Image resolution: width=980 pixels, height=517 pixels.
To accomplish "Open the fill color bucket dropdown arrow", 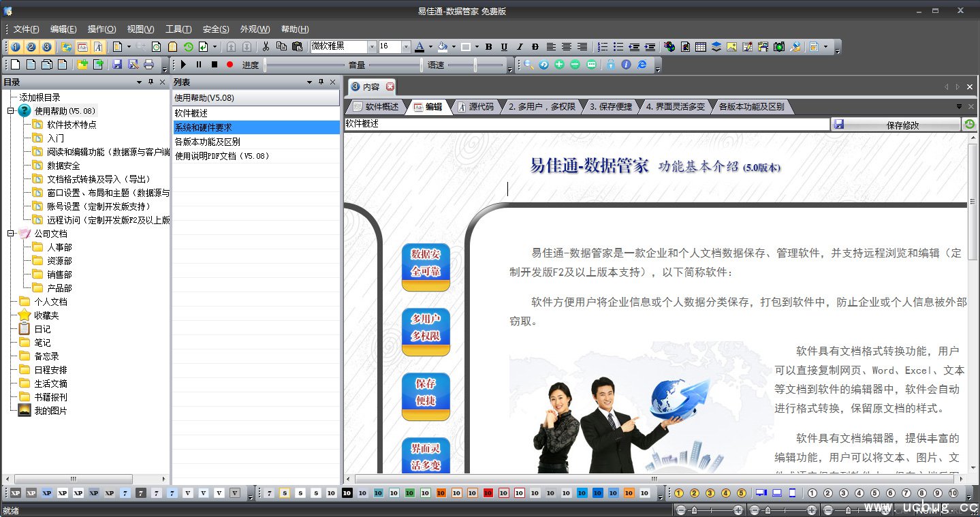I will click(x=453, y=46).
